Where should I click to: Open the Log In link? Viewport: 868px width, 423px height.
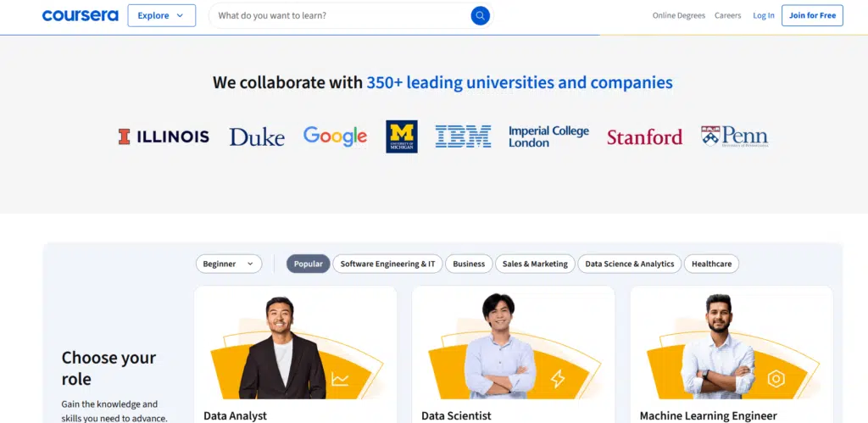coord(763,15)
